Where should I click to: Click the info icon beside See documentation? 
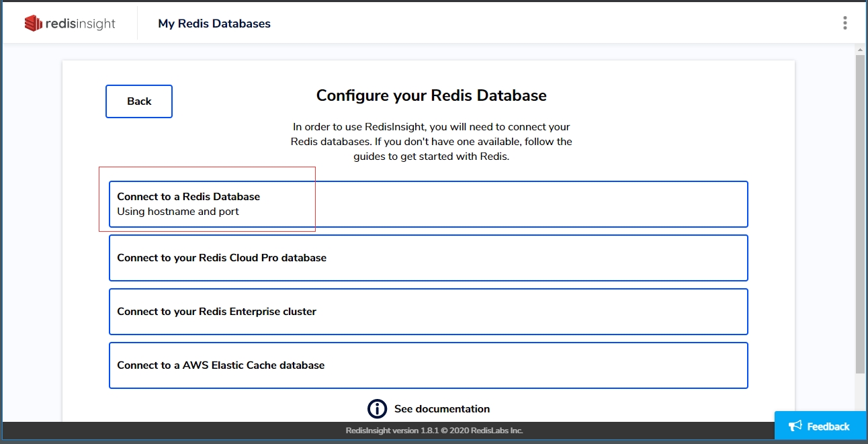pyautogui.click(x=377, y=408)
